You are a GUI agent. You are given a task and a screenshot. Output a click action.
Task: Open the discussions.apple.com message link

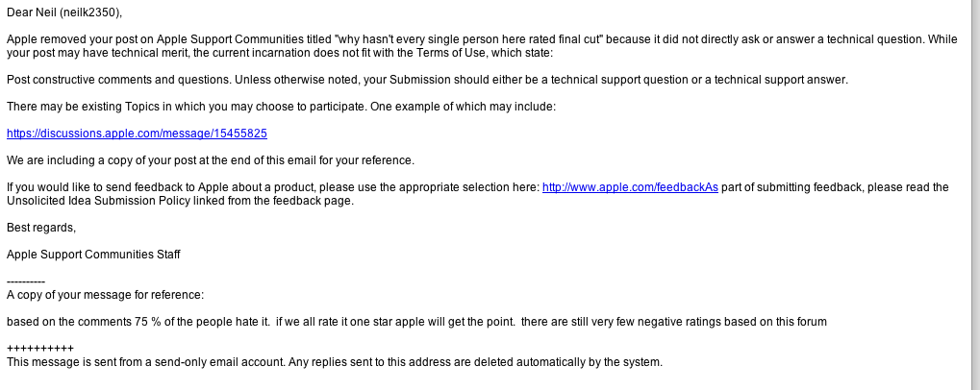137,134
